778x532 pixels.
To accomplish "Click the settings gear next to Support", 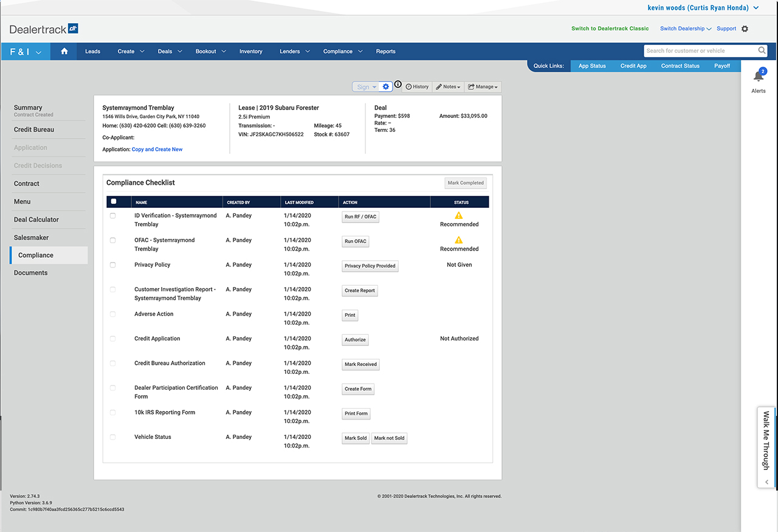I will click(x=745, y=29).
